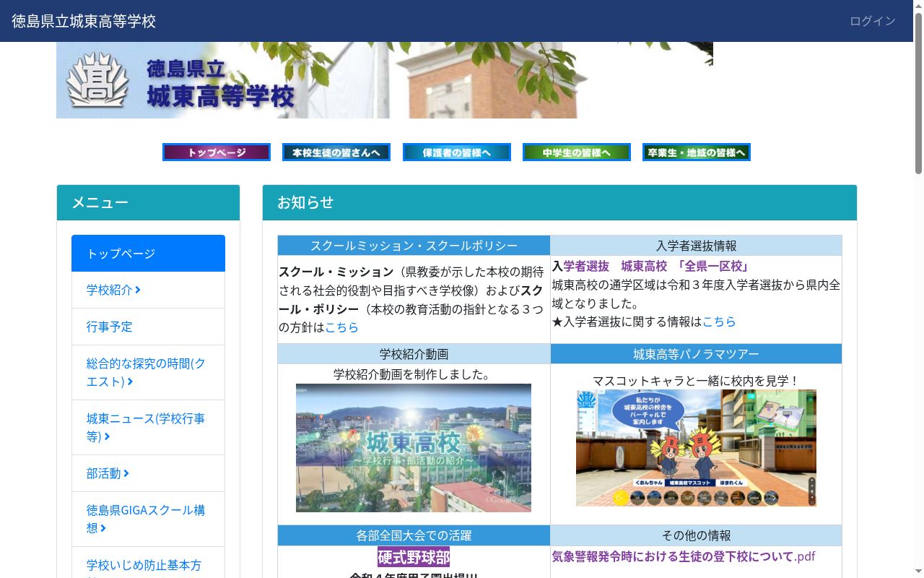
Task: Open 保護者の皆様へ banner button
Action: click(457, 152)
